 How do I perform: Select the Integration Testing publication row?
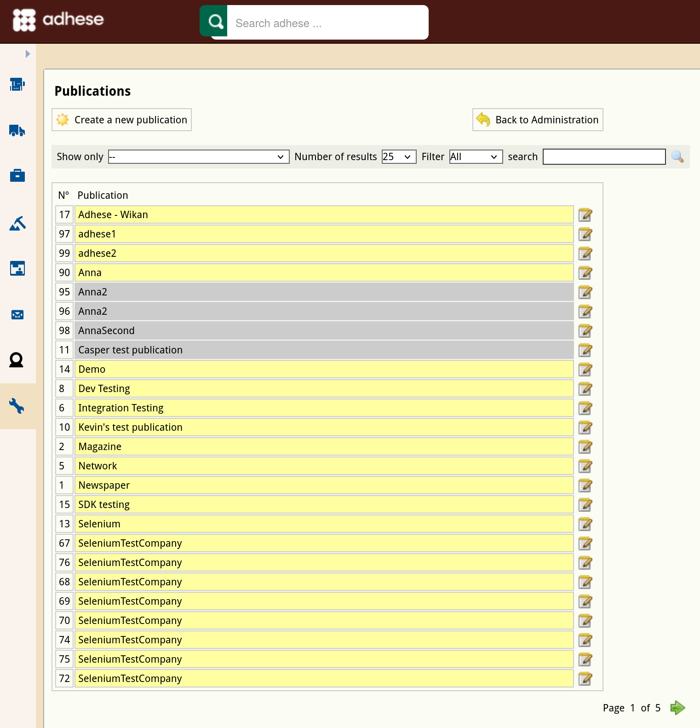(324, 408)
